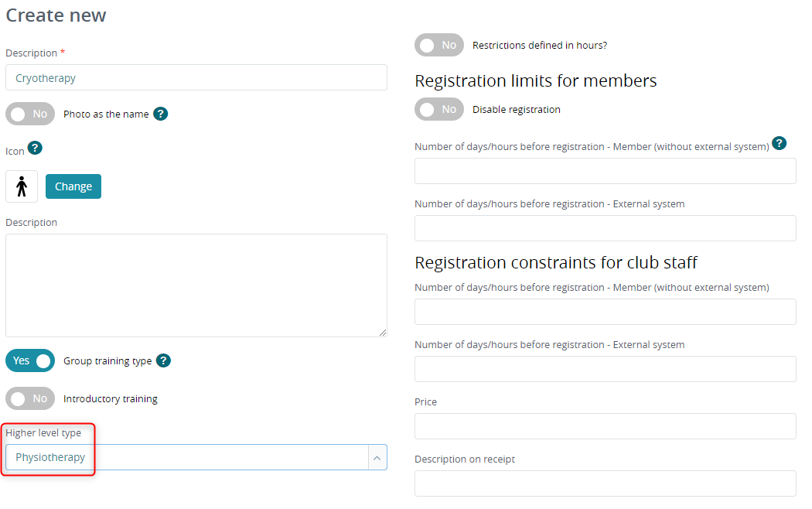Click the Change icon button
The image size is (812, 509).
pyautogui.click(x=73, y=186)
